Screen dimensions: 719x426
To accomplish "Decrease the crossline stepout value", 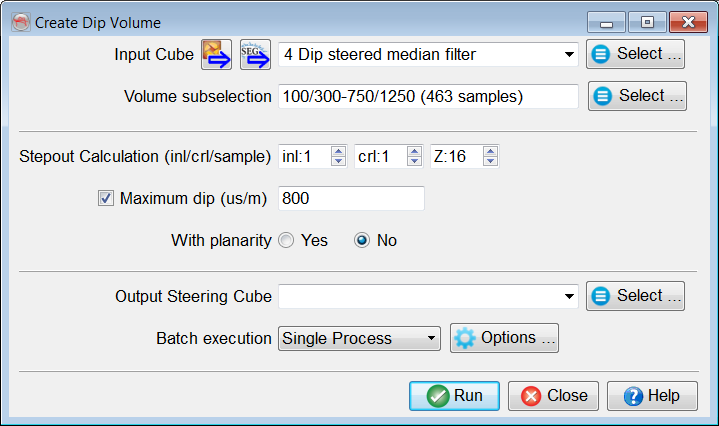I will pyautogui.click(x=414, y=161).
